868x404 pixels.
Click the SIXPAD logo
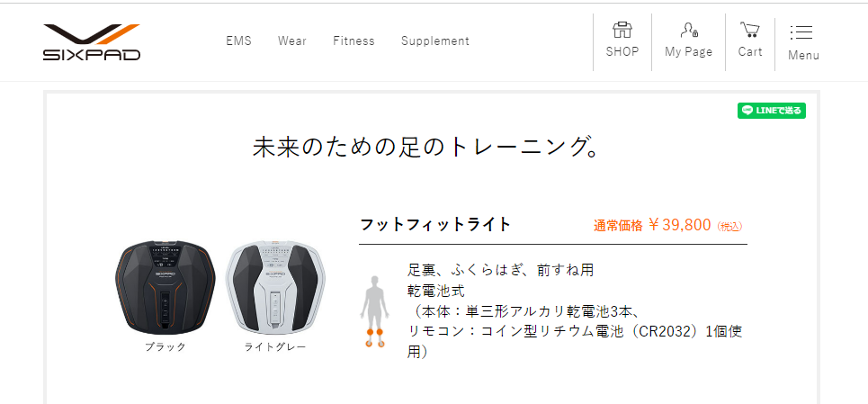(92, 42)
